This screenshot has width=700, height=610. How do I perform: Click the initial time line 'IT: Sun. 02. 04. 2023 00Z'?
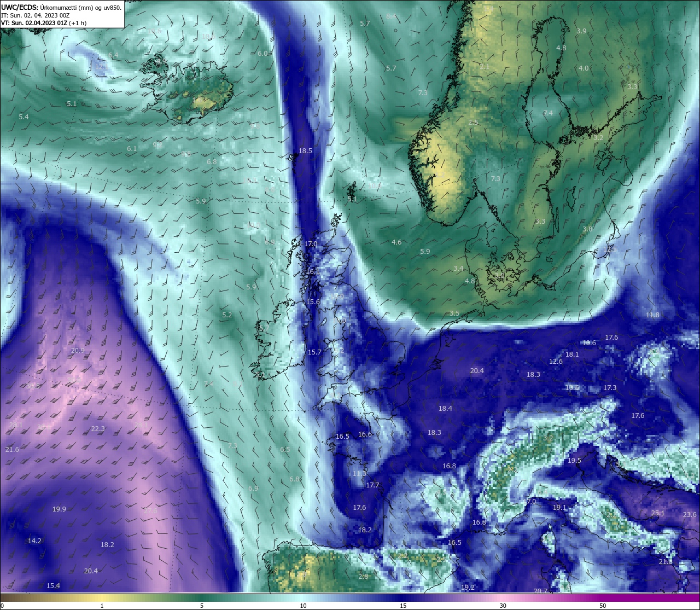[35, 15]
